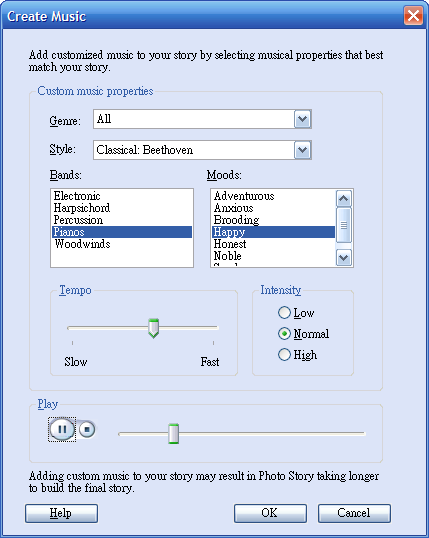Choose Anxious mood
Screen dimensions: 429x538
point(274,208)
